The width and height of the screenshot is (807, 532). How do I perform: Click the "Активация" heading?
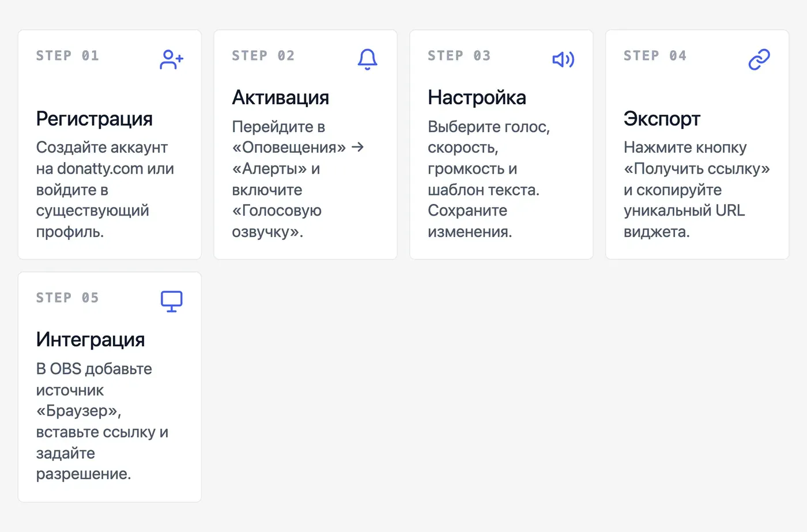tap(281, 98)
